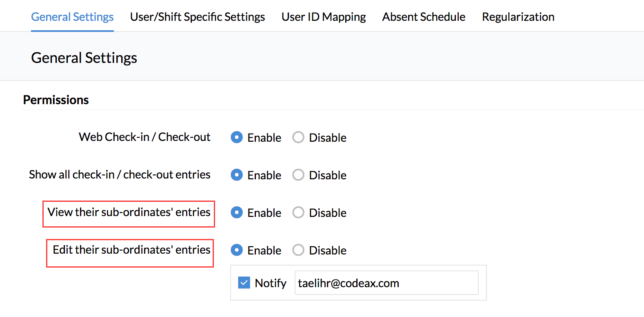
Task: Open the User ID Mapping tab
Action: [324, 17]
